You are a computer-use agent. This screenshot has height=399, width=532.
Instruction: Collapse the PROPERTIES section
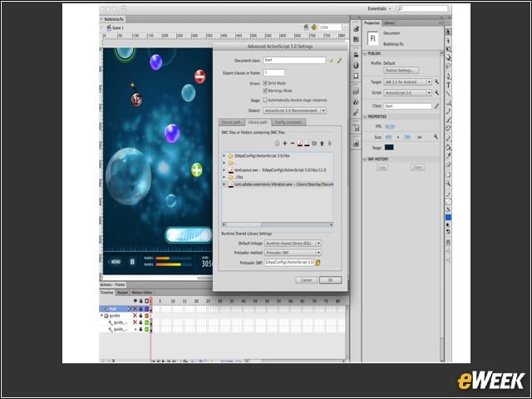(366, 116)
